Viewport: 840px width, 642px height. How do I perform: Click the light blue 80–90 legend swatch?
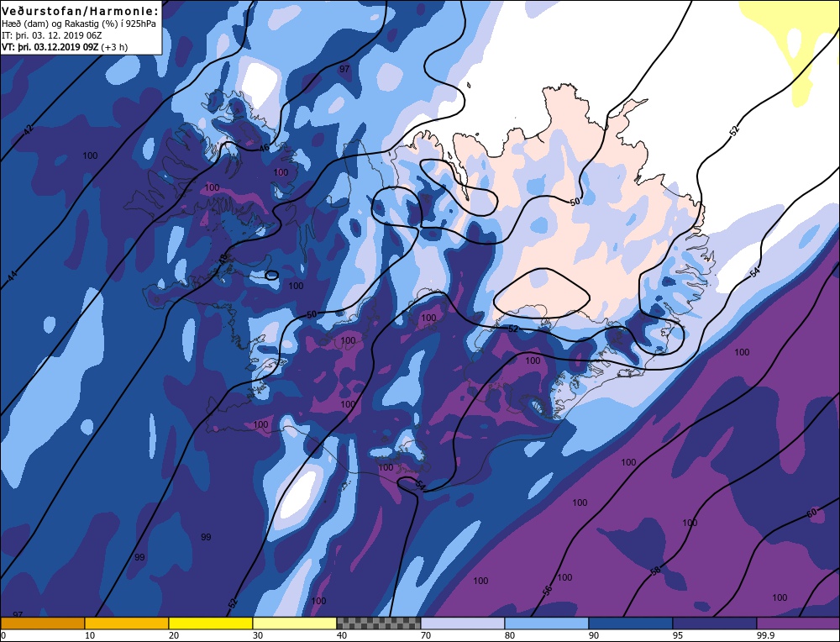coord(547,623)
